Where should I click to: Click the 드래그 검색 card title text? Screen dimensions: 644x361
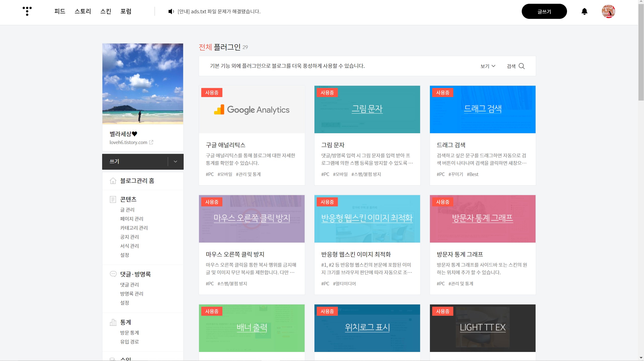pos(451,145)
